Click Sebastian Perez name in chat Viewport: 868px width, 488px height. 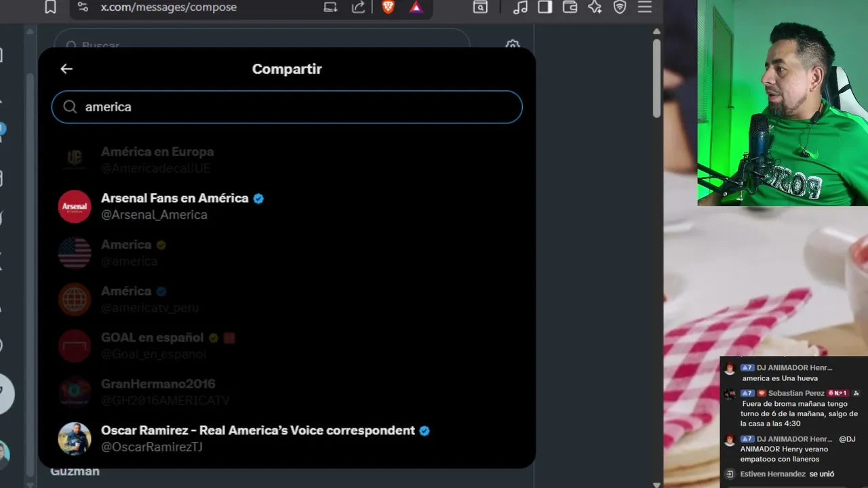796,393
